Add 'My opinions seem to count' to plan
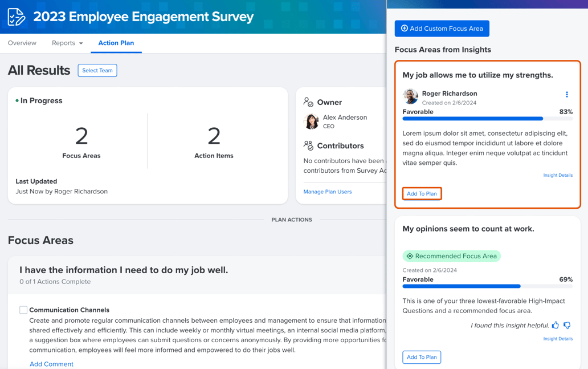This screenshot has height=369, width=588. [x=422, y=357]
